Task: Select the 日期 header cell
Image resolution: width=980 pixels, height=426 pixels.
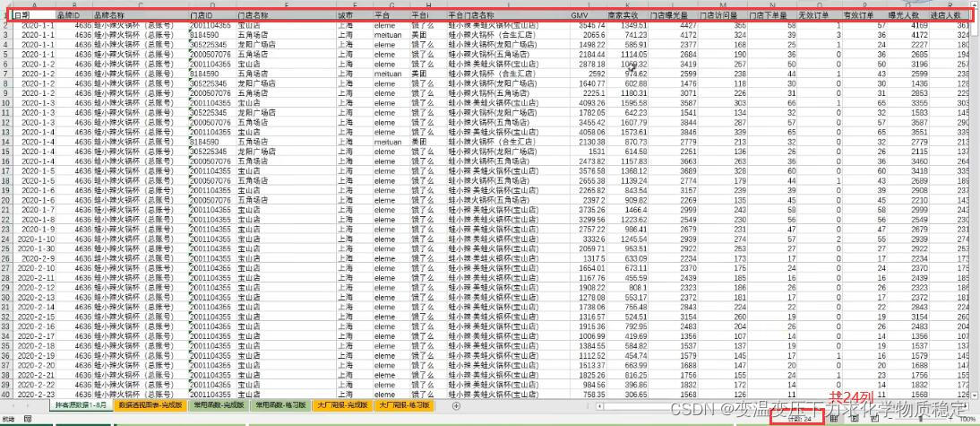Action: point(33,13)
